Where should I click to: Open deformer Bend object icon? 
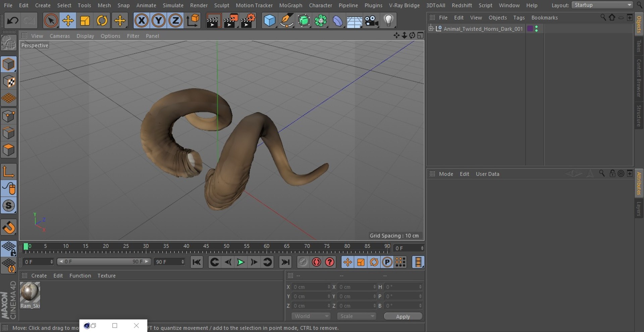coord(337,21)
